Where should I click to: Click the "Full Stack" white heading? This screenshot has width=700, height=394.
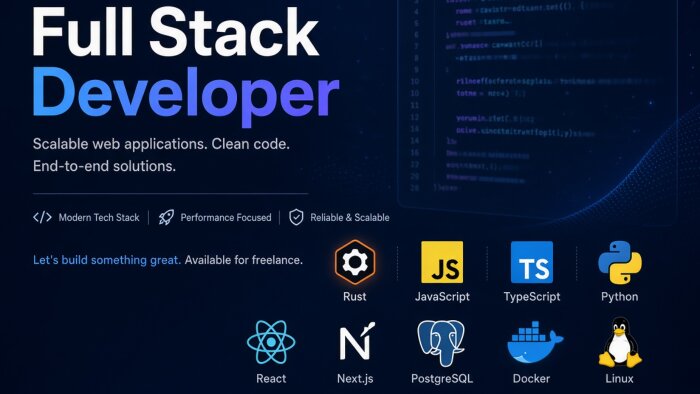(175, 32)
